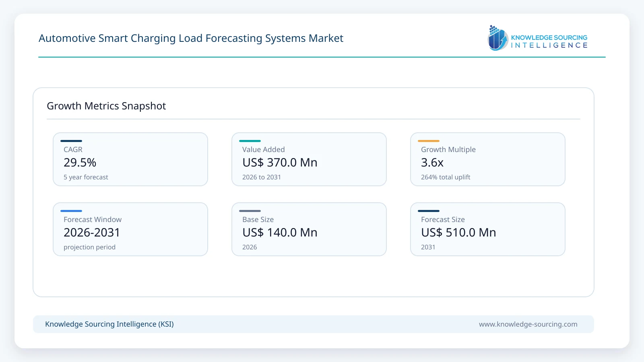
Task: Click the 'Forecast Window' card label
Action: pos(93,220)
